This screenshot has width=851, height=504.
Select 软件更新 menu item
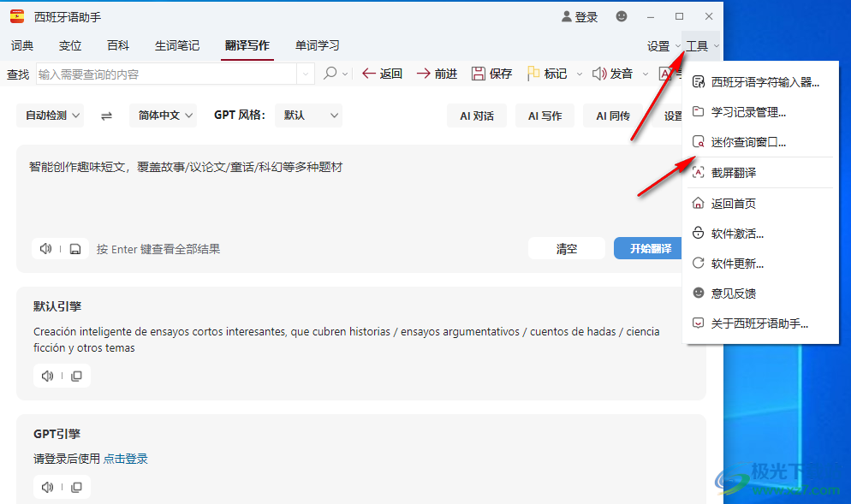(x=760, y=263)
